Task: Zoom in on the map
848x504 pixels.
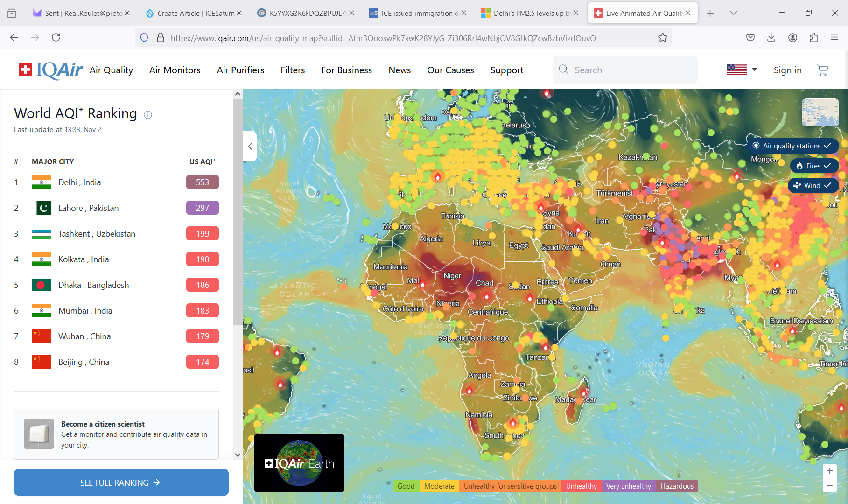Action: [x=829, y=471]
